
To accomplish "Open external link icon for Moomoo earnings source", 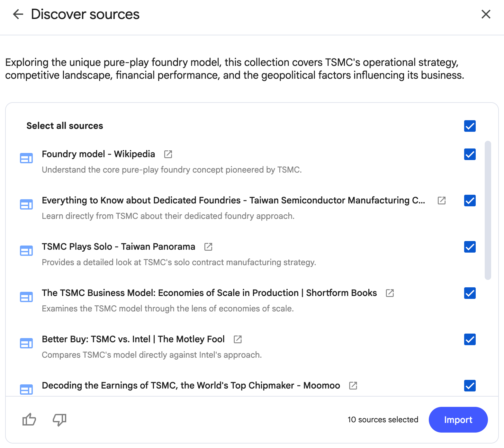I will pyautogui.click(x=353, y=386).
